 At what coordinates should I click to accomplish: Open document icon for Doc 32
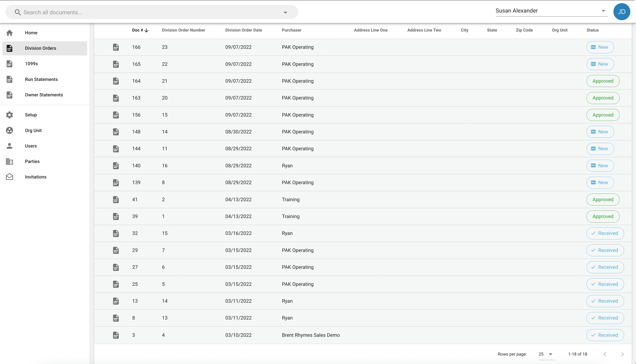point(116,234)
